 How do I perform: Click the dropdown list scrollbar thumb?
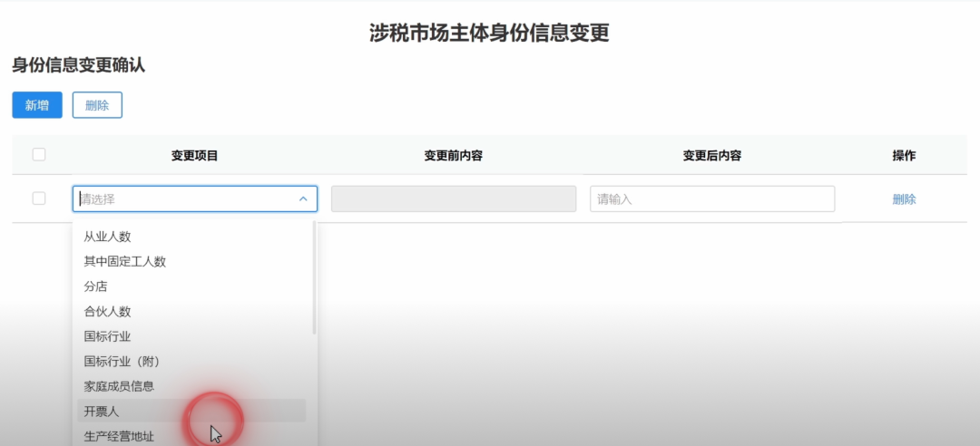point(314,276)
